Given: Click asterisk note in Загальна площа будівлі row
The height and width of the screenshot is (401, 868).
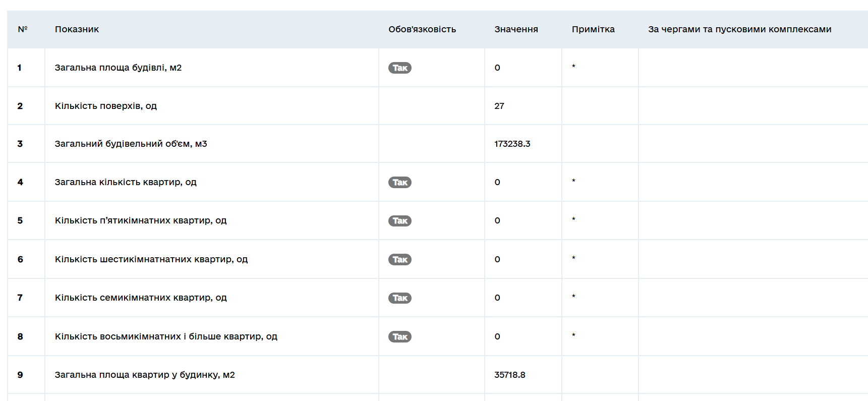Looking at the screenshot, I should pyautogui.click(x=573, y=67).
